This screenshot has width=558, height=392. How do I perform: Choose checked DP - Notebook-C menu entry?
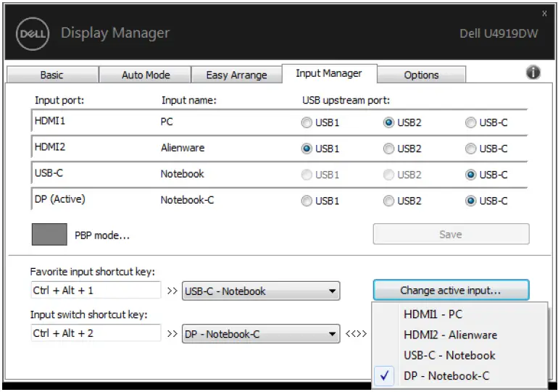pyautogui.click(x=459, y=375)
